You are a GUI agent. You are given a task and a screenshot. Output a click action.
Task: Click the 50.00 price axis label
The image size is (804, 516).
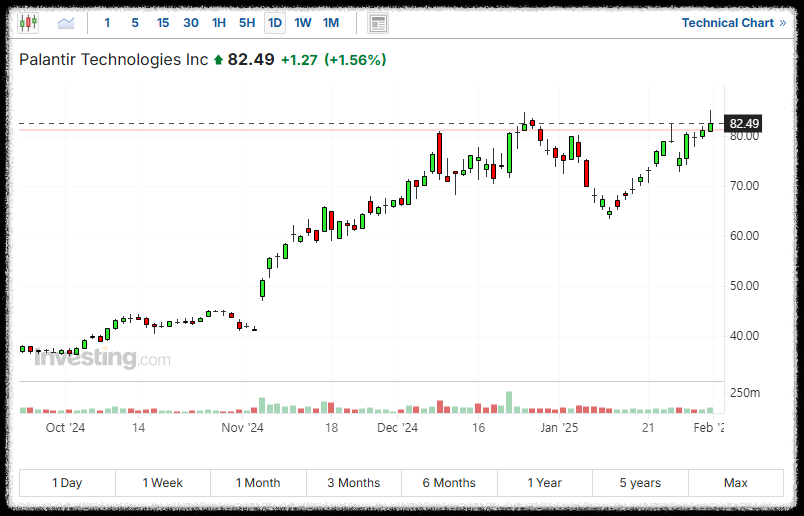(x=745, y=286)
